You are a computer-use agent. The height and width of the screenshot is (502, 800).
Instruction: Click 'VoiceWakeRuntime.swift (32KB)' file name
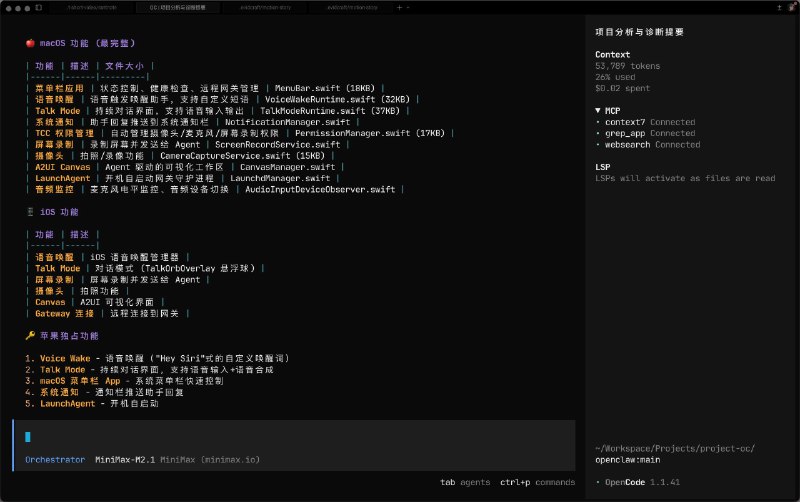click(x=337, y=99)
